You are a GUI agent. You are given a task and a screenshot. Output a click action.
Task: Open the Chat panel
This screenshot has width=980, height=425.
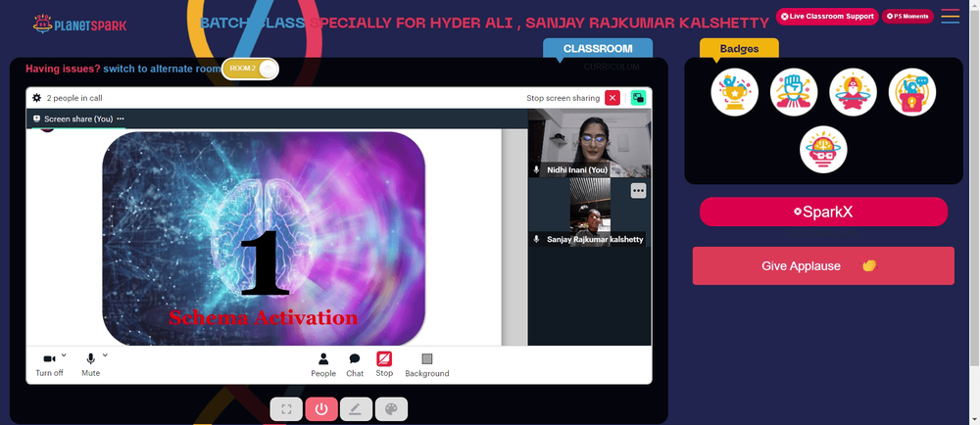pos(355,365)
